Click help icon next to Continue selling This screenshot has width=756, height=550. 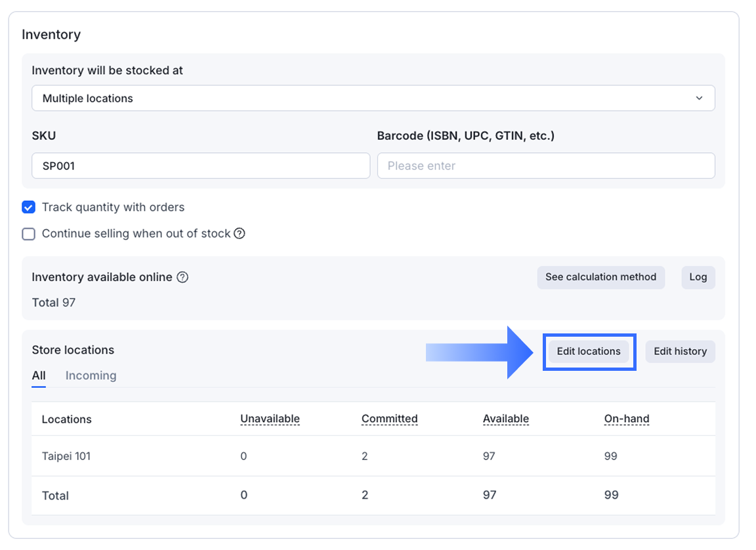(240, 234)
